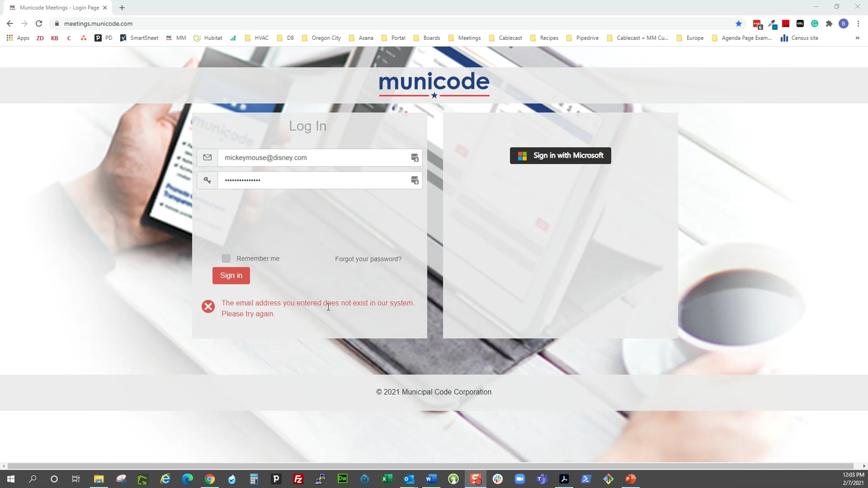Open the green bar-chart bookmark

click(x=233, y=38)
